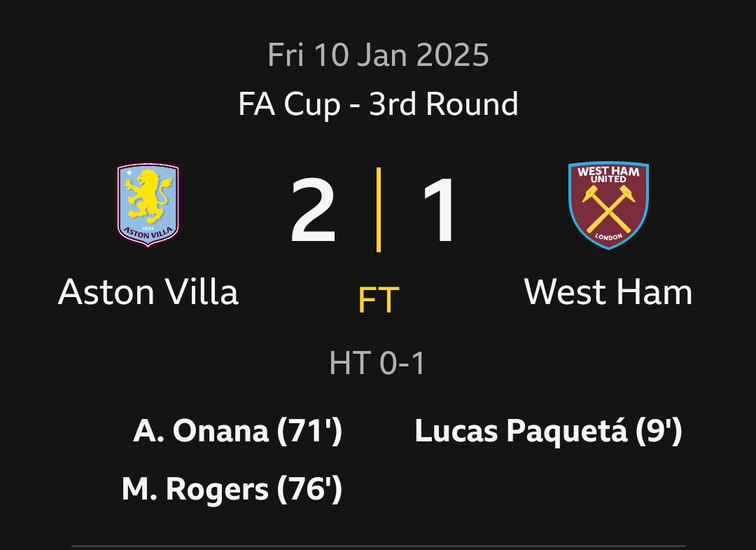
Task: Select the Lucas Paquetá (9') goal entry
Action: pos(548,431)
